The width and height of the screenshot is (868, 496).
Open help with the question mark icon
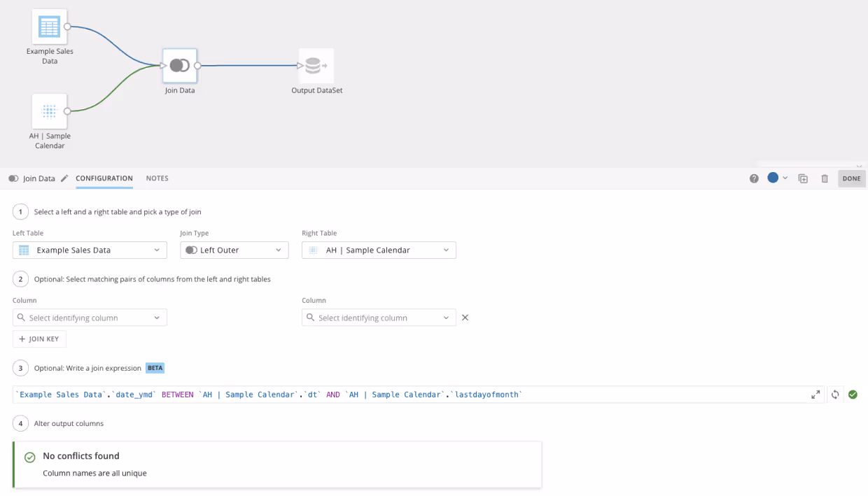point(754,178)
